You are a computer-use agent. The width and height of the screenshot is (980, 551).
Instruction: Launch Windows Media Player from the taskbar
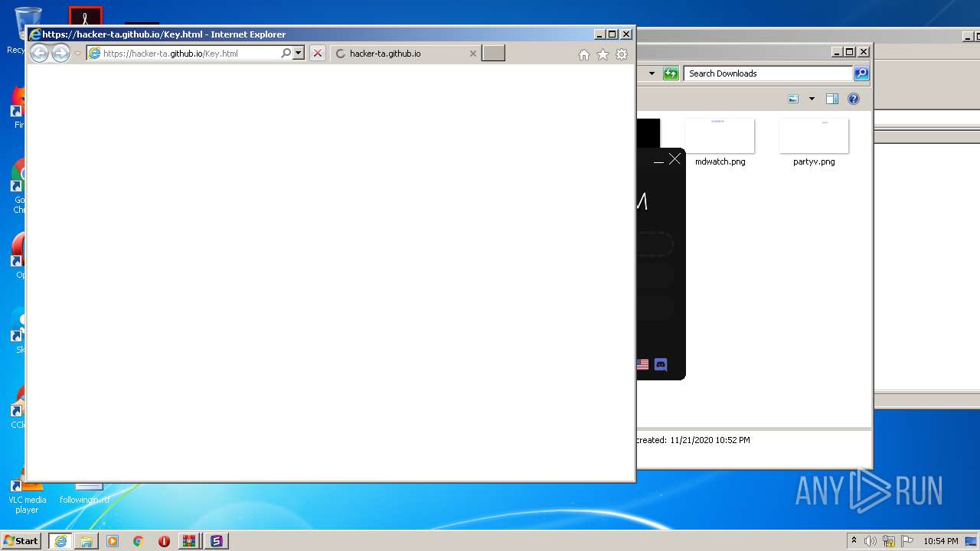pyautogui.click(x=113, y=541)
